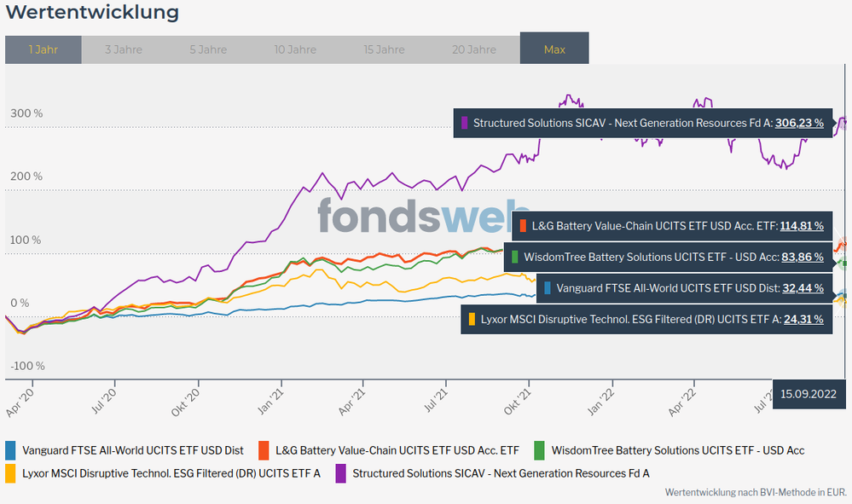Click the green WisdomTree legend color square
This screenshot has width=852, height=504.
click(540, 450)
